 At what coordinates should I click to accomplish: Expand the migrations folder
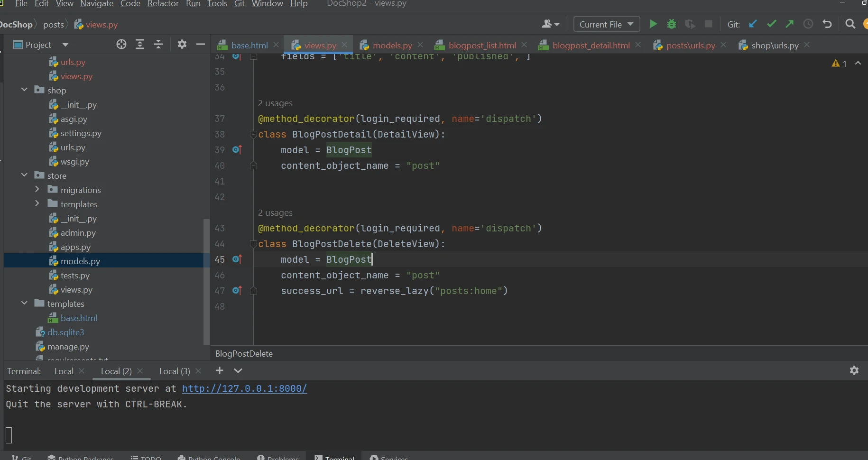[x=37, y=190]
